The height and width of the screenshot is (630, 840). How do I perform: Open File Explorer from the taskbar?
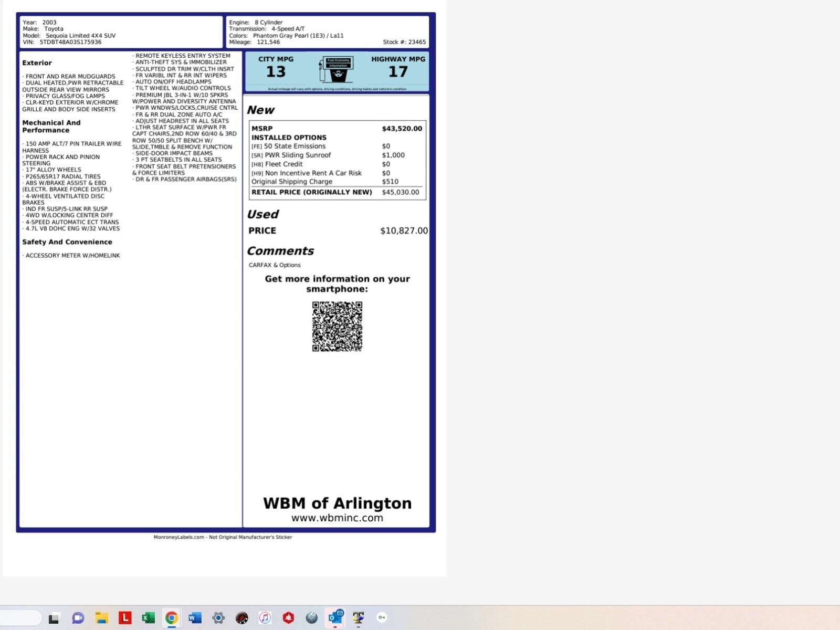102,618
